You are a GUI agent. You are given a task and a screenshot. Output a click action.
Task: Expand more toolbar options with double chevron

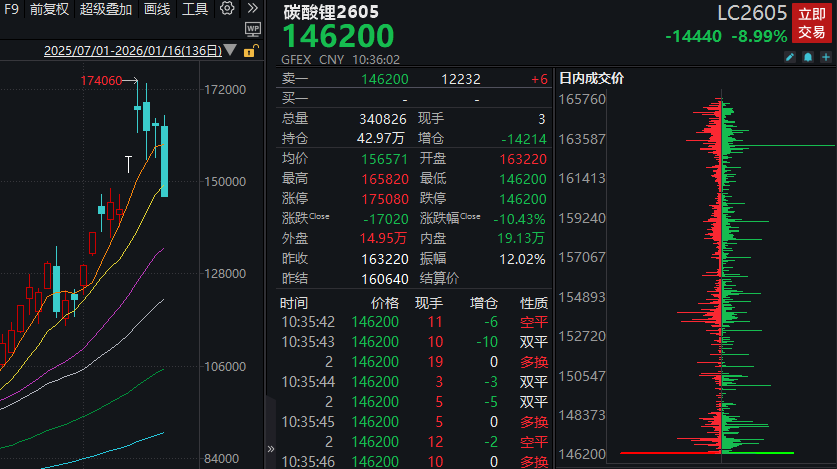pyautogui.click(x=253, y=9)
